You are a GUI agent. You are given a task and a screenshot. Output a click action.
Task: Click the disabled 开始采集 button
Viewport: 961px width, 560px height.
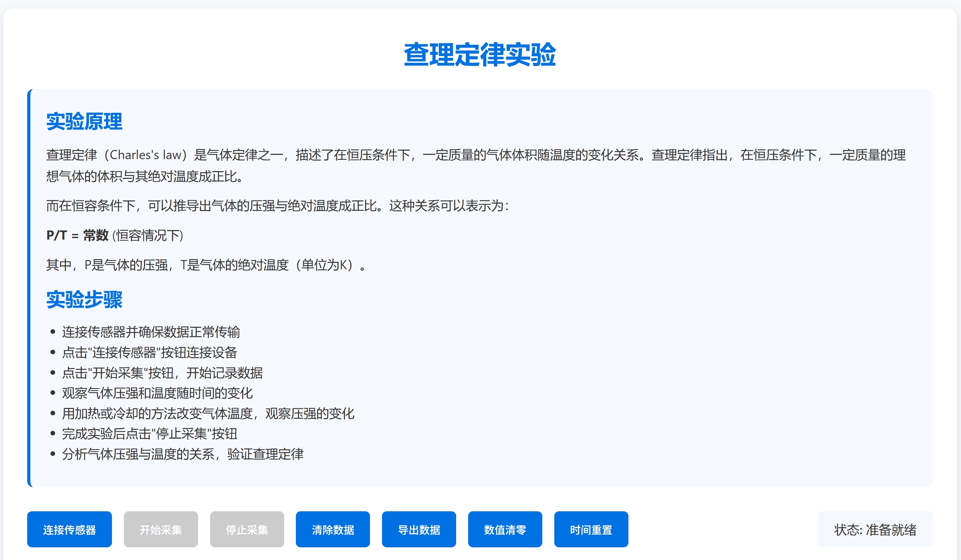(161, 530)
